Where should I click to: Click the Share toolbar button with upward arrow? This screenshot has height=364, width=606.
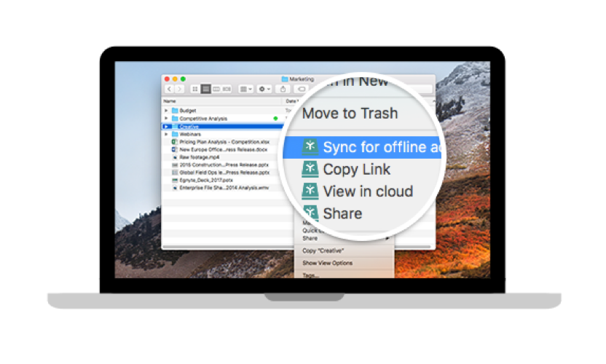click(x=283, y=90)
